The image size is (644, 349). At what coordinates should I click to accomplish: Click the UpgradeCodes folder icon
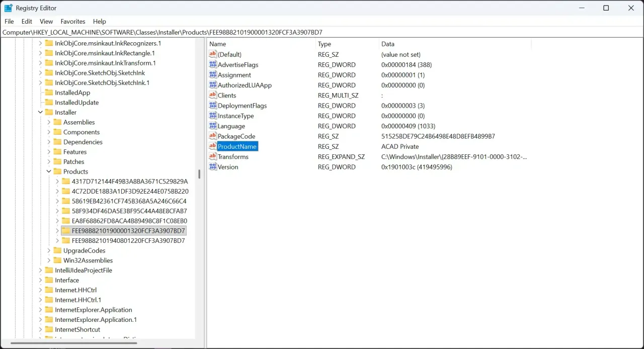point(57,250)
